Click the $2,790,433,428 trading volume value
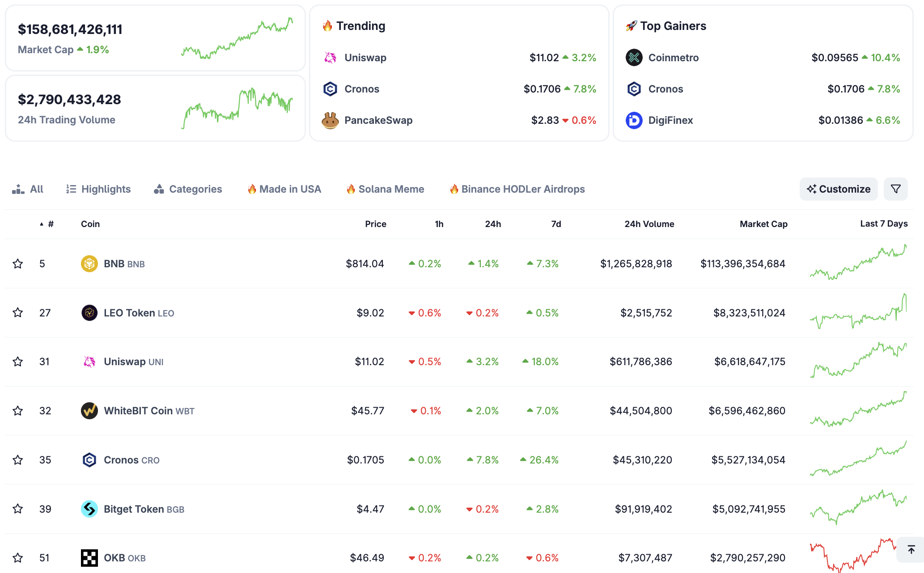 tap(69, 100)
